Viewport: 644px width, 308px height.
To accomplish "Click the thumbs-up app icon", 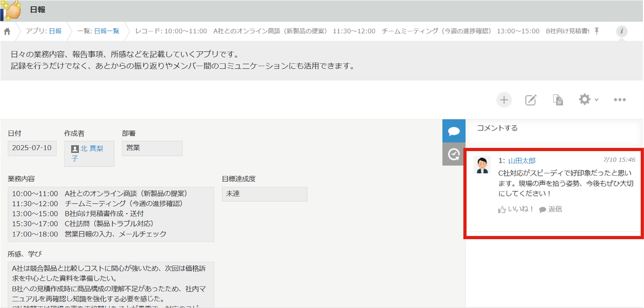I will pos(12,10).
